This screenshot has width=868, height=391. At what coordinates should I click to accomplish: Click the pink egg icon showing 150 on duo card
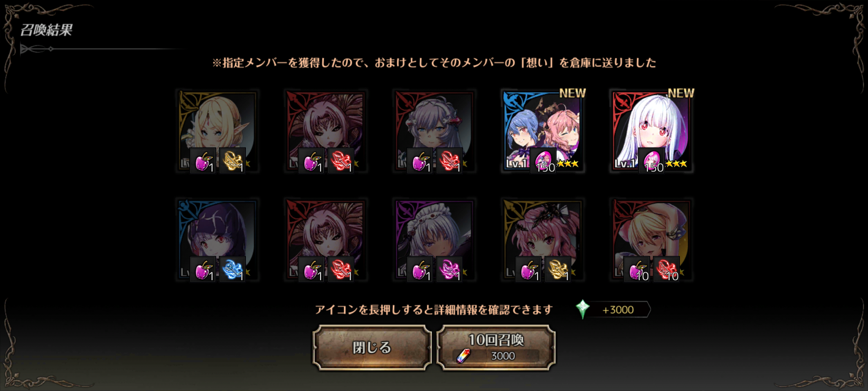coord(543,160)
